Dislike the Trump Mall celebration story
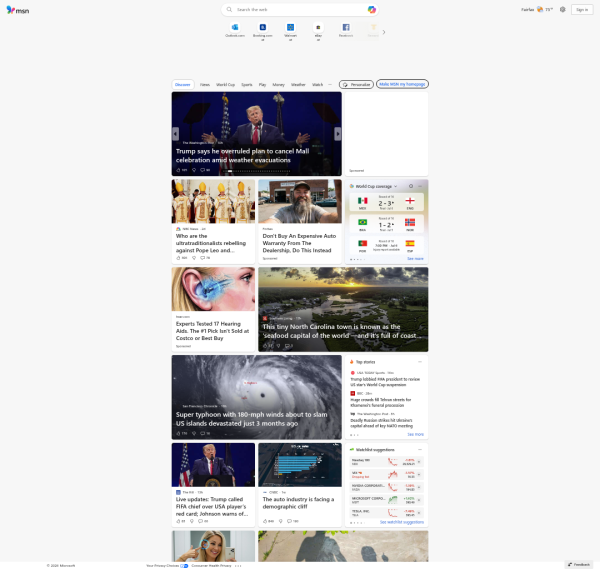600x569 pixels. pyautogui.click(x=194, y=170)
